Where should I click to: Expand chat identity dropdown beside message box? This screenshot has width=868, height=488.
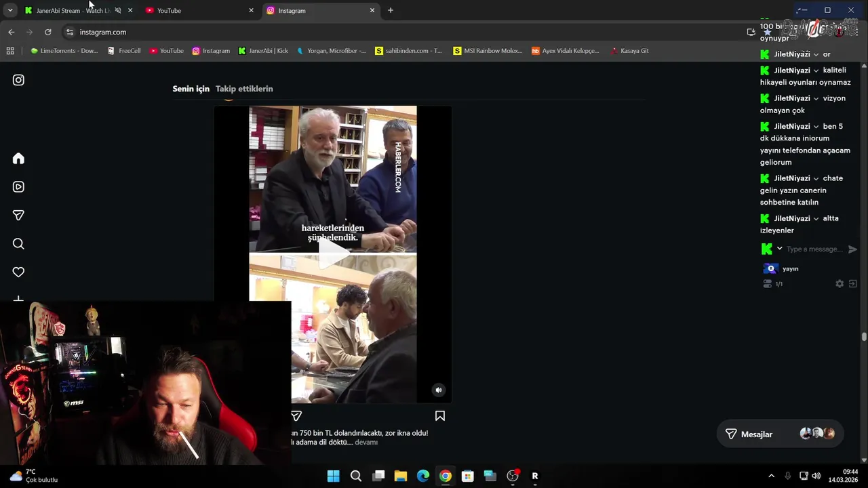[779, 249]
